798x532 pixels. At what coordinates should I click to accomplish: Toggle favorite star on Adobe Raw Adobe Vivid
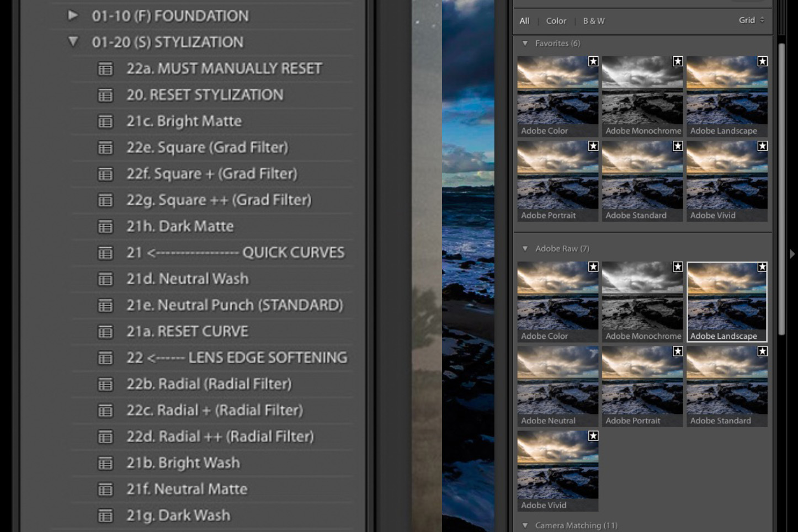point(593,435)
